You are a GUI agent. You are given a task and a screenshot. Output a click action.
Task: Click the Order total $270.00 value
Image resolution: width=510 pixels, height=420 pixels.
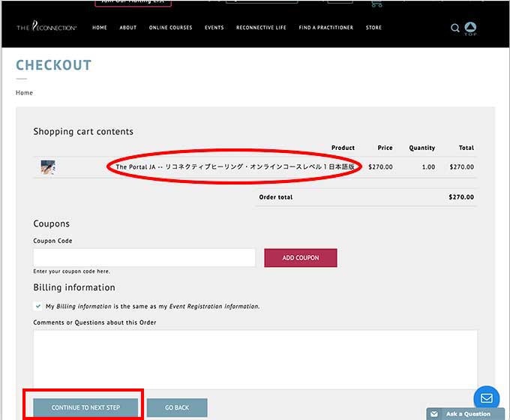click(x=461, y=197)
